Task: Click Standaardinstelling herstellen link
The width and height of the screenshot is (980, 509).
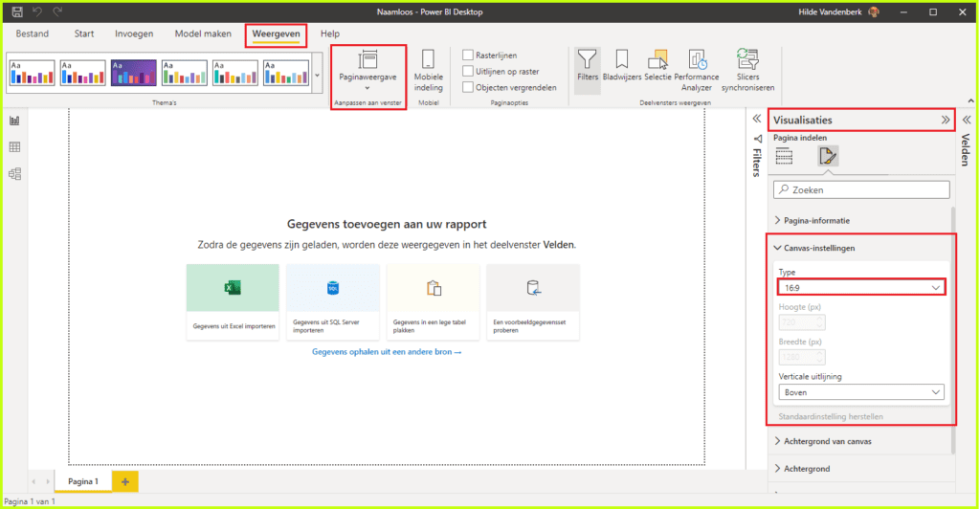Action: coord(831,416)
